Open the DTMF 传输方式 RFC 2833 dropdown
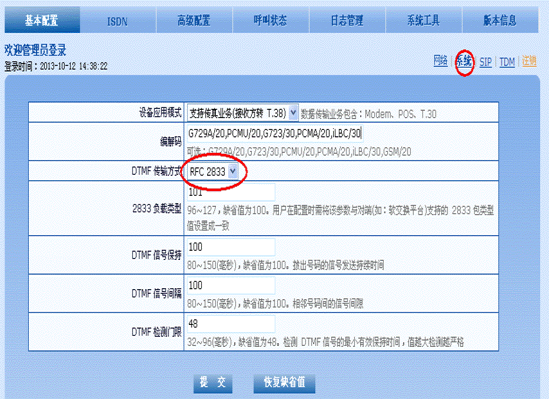549x400 pixels. (x=213, y=172)
